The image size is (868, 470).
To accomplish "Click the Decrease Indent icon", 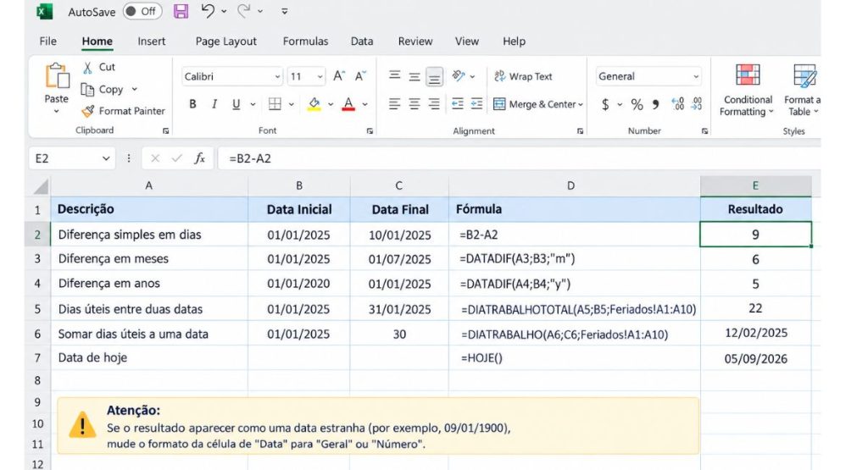I will pos(457,103).
